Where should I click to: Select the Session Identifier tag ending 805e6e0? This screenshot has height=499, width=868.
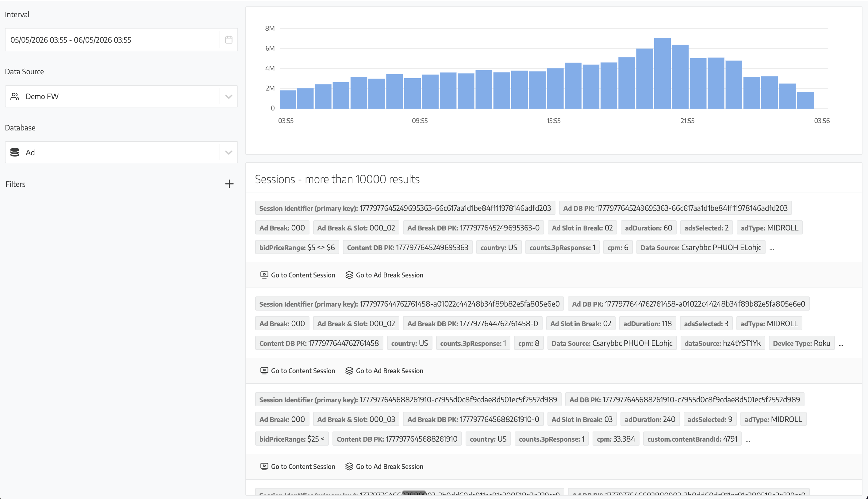click(x=409, y=304)
